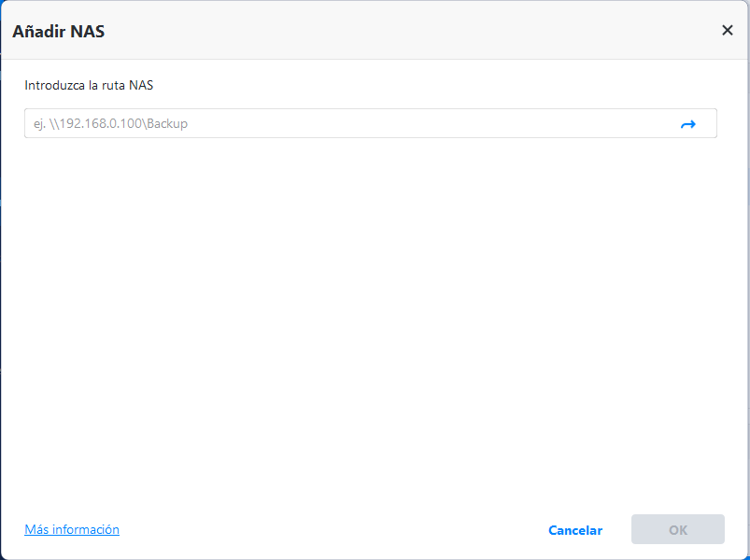Submit the path using the go arrow icon

coord(688,124)
